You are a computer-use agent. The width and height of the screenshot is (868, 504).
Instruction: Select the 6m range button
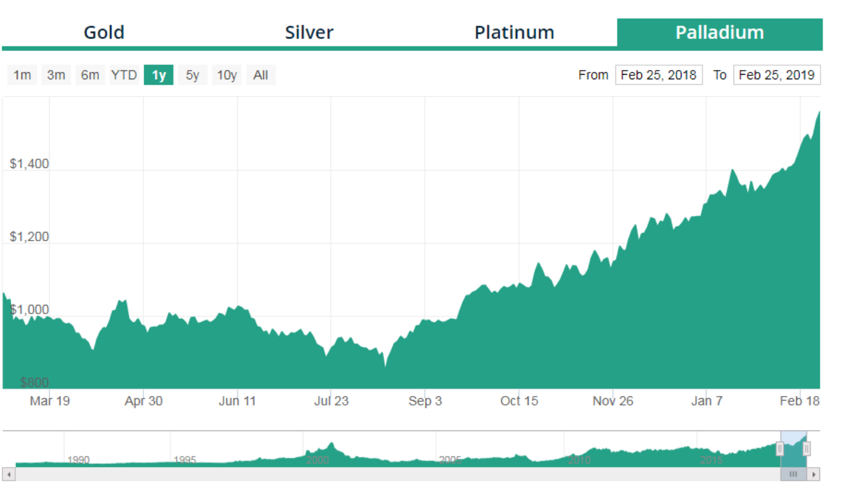pos(90,75)
